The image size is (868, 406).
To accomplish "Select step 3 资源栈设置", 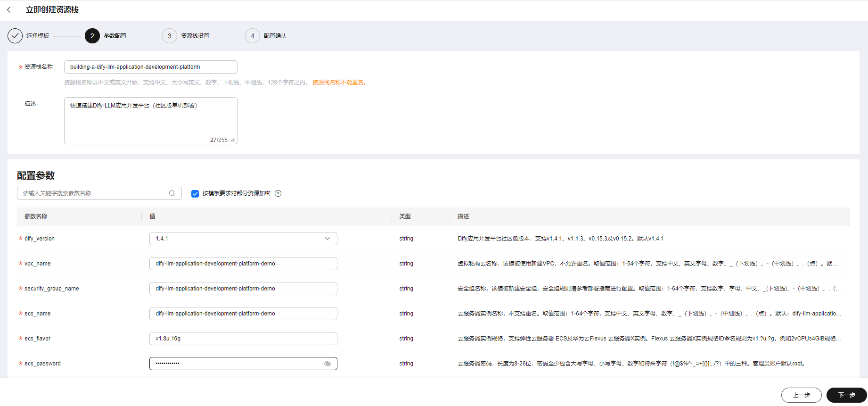I will pos(186,36).
